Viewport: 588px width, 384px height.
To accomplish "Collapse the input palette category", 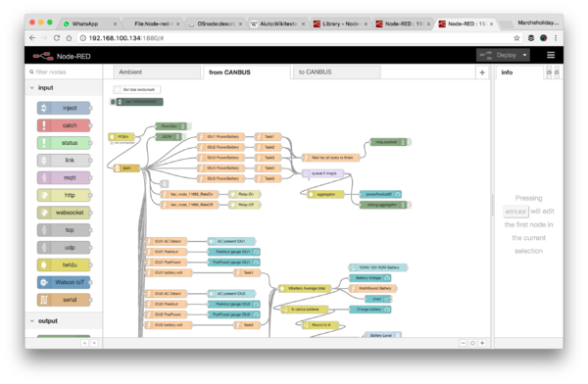I will point(32,88).
